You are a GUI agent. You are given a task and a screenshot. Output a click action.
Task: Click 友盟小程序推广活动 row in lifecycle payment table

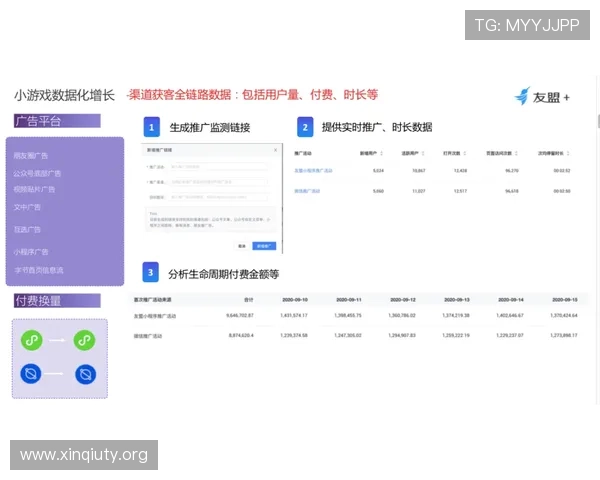coord(155,316)
